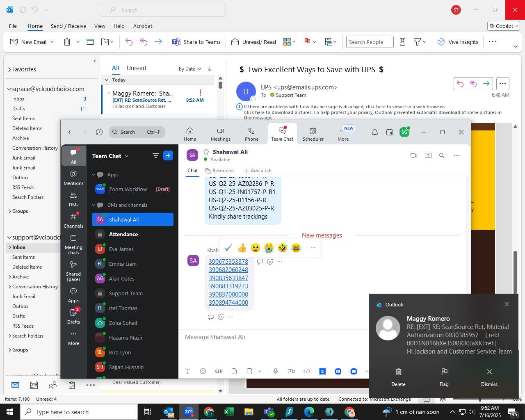Collapse the Apps section in Zoom chat list
The width and height of the screenshot is (525, 420).
click(94, 175)
